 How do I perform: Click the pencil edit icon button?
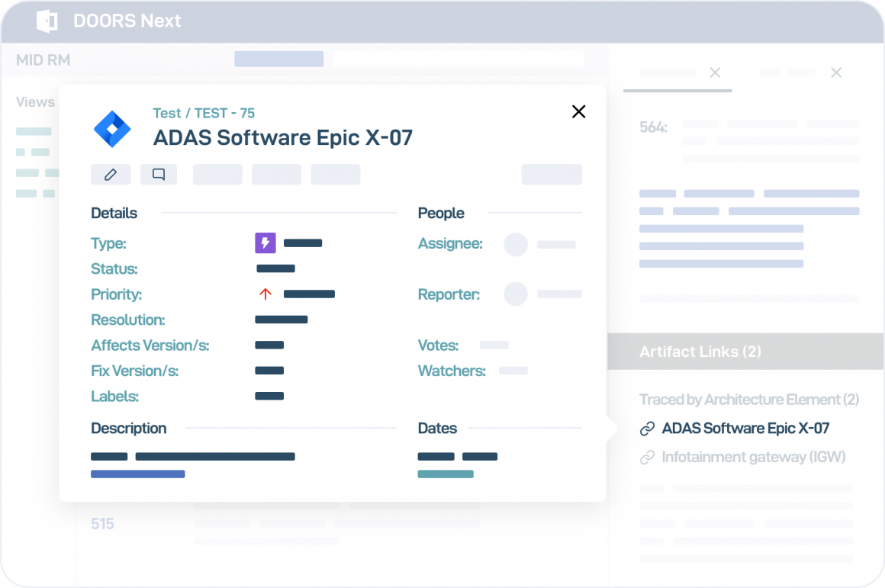(x=111, y=175)
